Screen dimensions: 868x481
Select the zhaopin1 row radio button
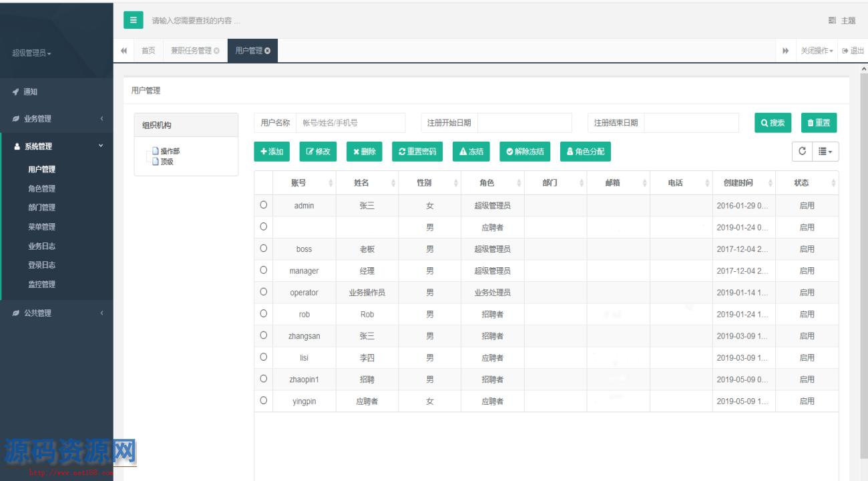(x=264, y=379)
